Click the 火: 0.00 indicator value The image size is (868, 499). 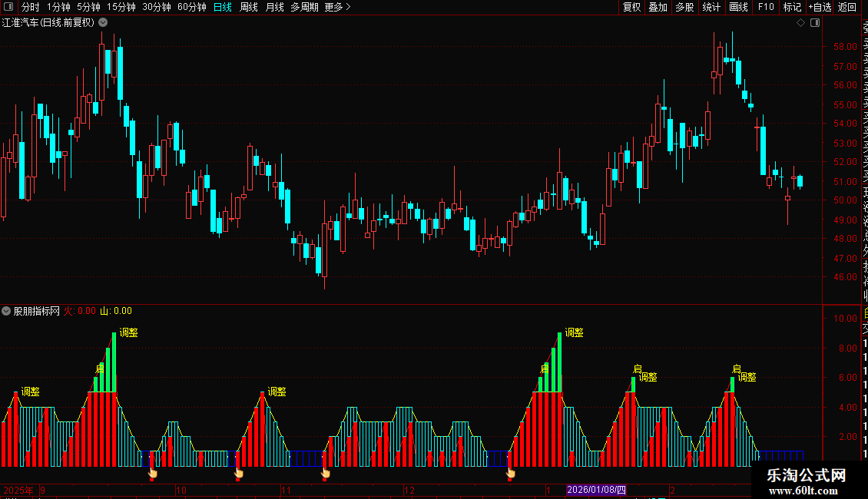pos(80,311)
